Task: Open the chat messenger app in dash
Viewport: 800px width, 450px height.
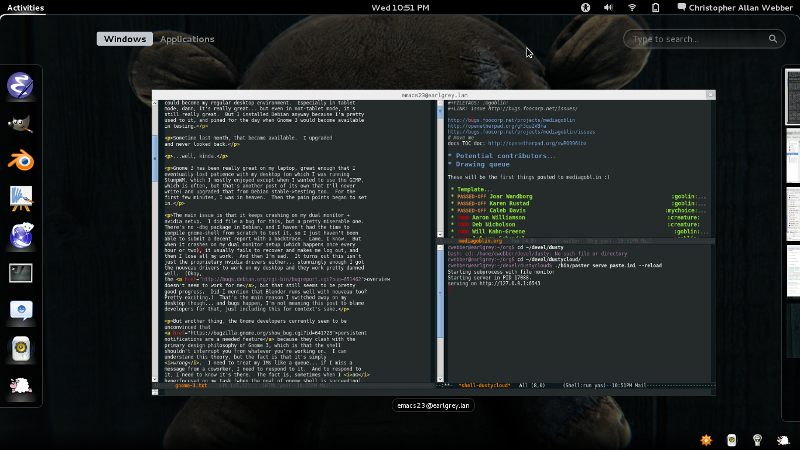Action: tap(20, 310)
